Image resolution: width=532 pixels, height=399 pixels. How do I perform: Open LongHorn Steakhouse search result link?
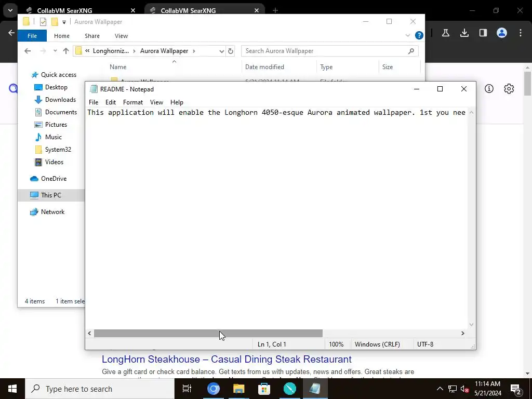227,360
